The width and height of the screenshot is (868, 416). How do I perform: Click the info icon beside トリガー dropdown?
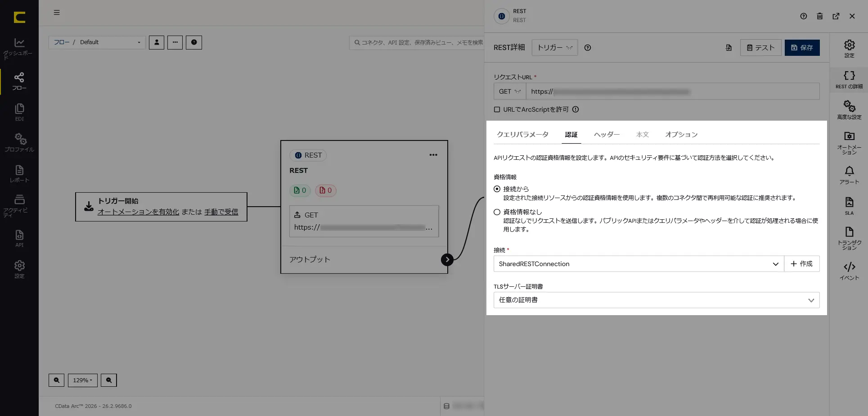point(588,48)
